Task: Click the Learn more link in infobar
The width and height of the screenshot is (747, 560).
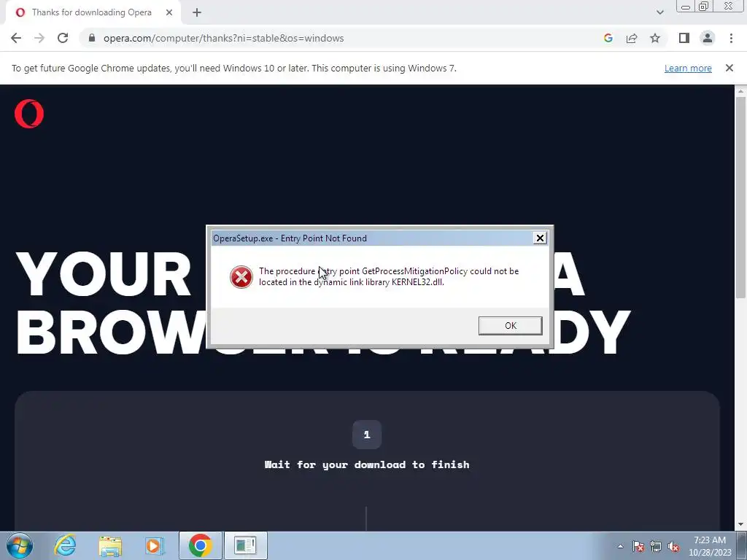Action: [x=688, y=68]
